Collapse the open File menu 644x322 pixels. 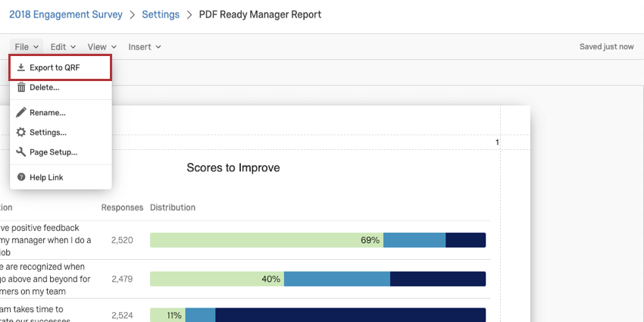point(27,47)
